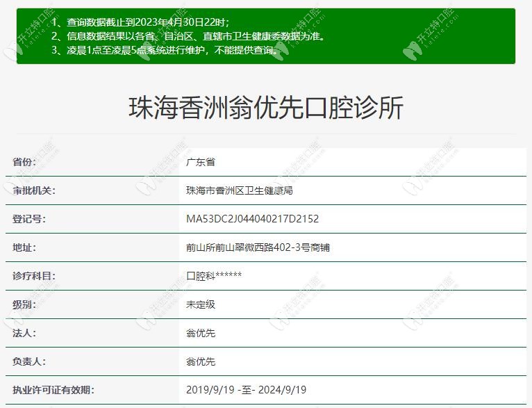This screenshot has width=532, height=408.
Task: Select the 执业许可证有效期 label
Action: (53, 390)
